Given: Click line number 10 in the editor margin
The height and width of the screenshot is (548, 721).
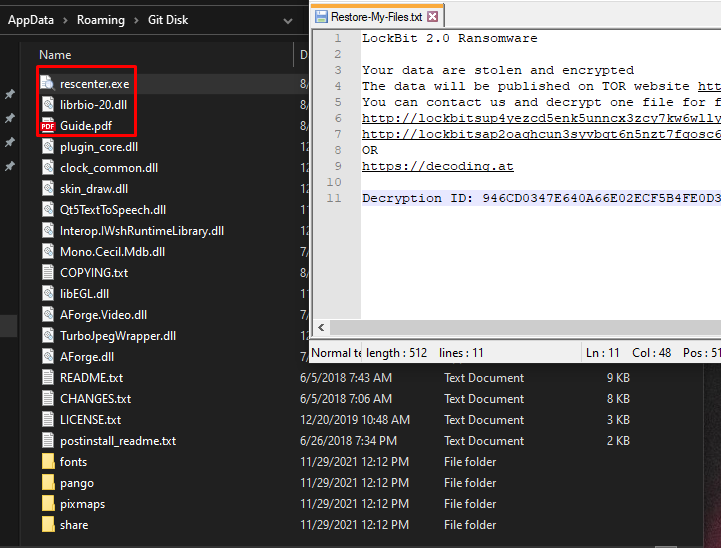Looking at the screenshot, I should [334, 182].
